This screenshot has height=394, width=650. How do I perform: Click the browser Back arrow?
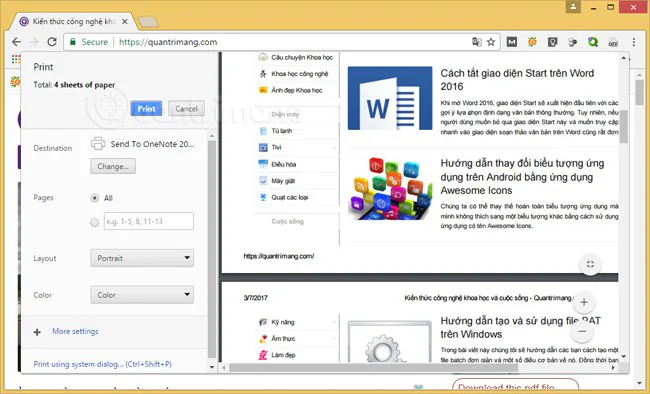pos(16,42)
